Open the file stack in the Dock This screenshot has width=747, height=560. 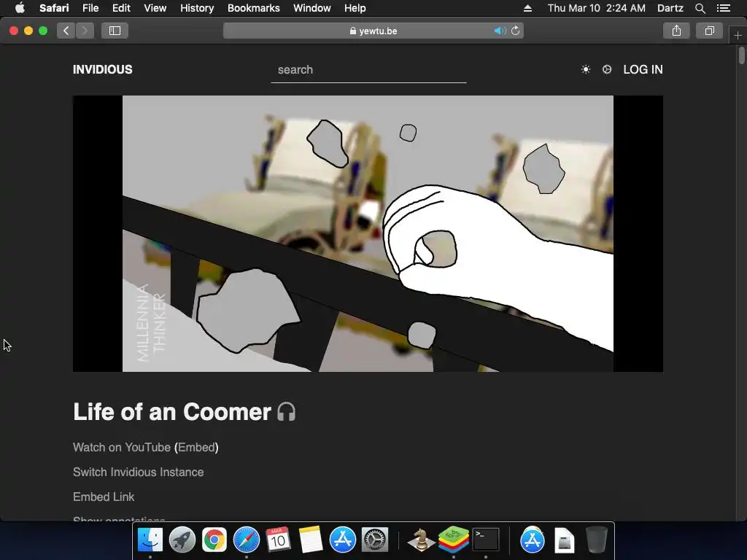[564, 540]
